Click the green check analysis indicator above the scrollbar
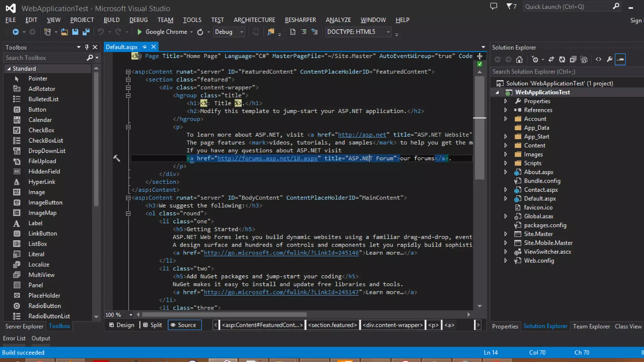The width and height of the screenshot is (644, 362). click(x=480, y=64)
